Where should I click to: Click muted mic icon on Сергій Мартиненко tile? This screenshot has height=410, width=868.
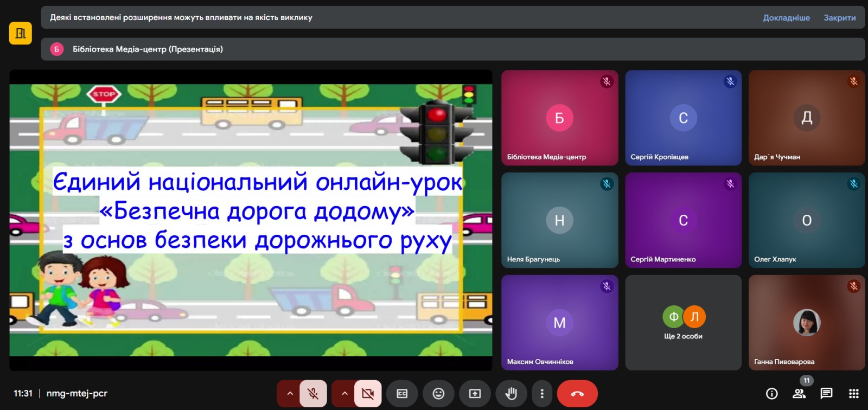730,184
